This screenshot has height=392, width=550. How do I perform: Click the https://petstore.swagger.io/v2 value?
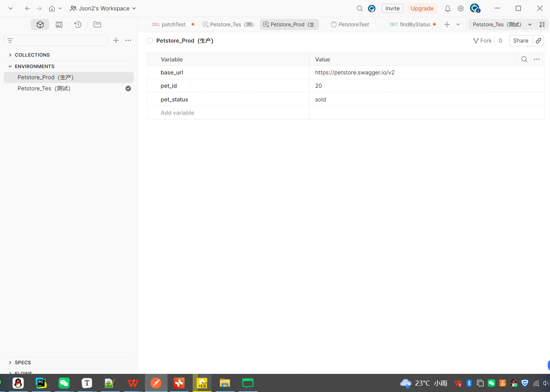tap(355, 73)
